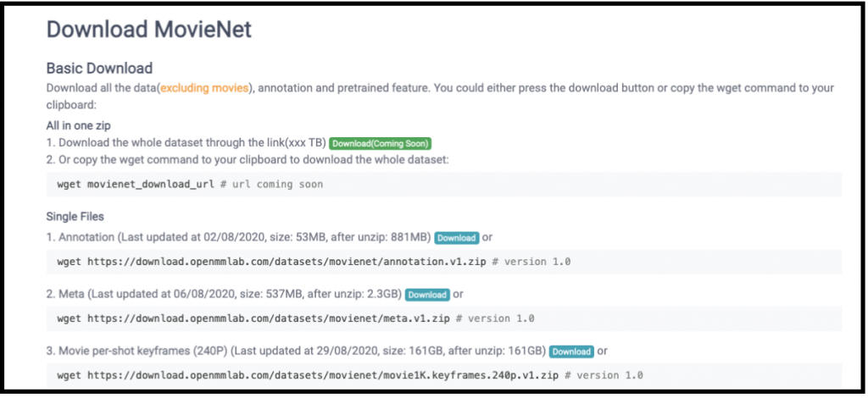Click Download button for Movie per-shot keyframes
868x398 pixels.
572,351
